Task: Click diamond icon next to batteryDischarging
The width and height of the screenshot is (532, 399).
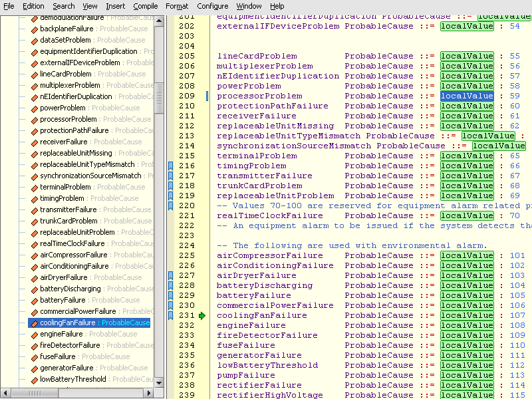Action: coord(35,290)
